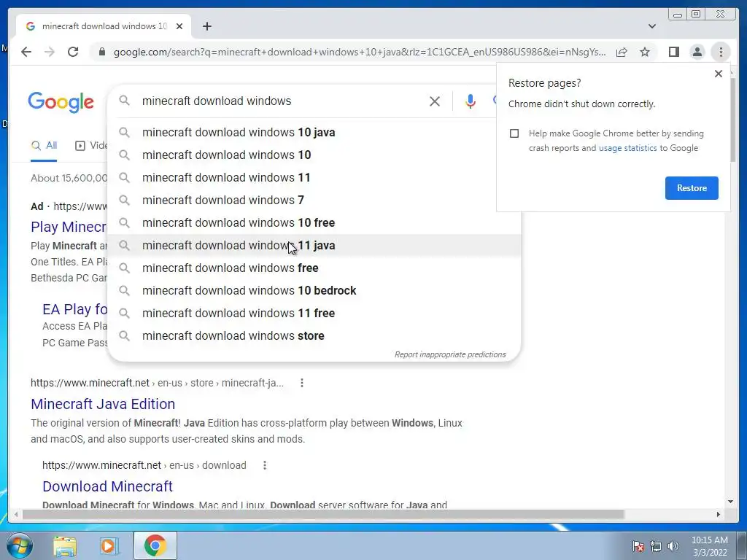Screen dimensions: 747x560
Task: Bookmark this tab with star icon
Action: point(645,52)
